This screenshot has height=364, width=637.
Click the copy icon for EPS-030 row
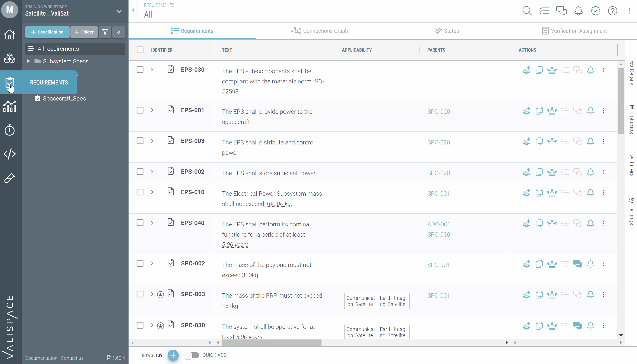539,70
